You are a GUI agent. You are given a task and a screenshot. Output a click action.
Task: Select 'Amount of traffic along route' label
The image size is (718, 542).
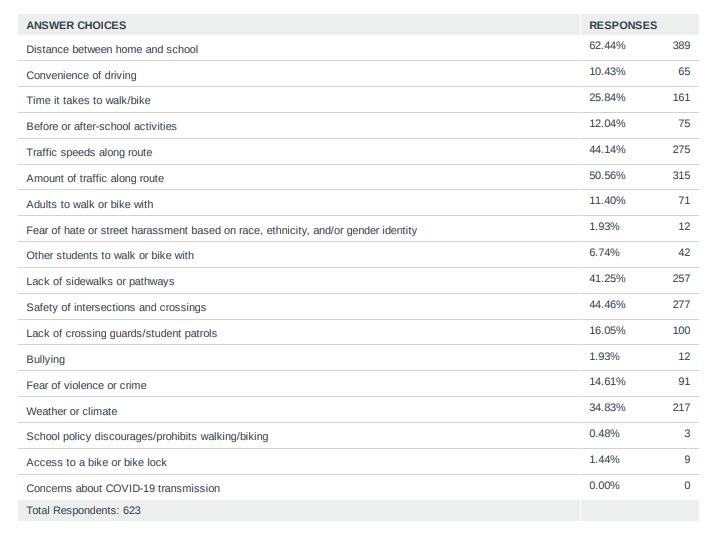[95, 178]
